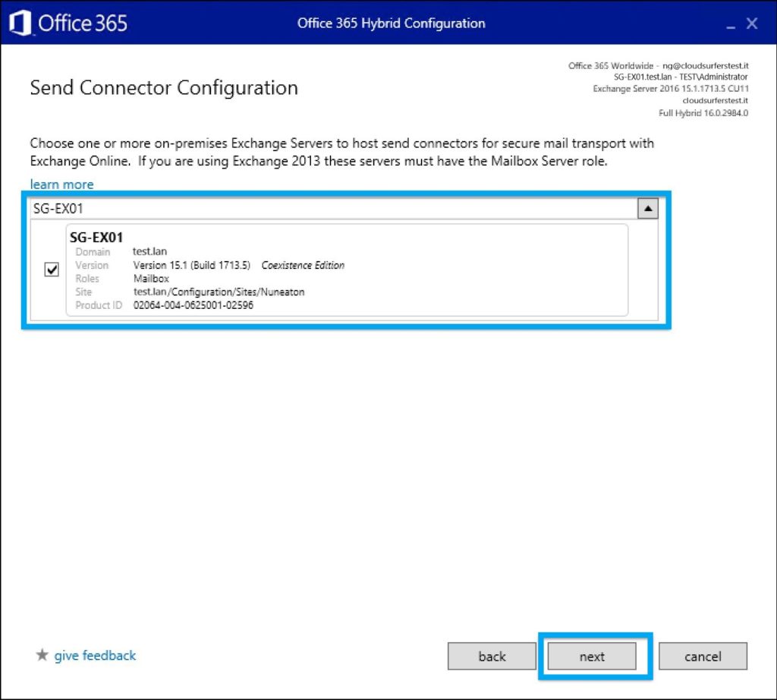
Task: Click the Product ID 02064-004-0625001-02596
Action: point(193,305)
